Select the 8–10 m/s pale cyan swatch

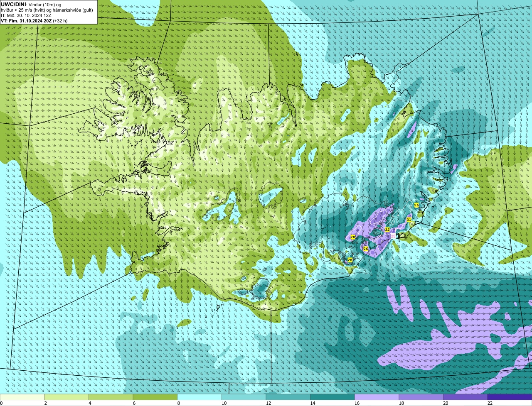(x=199, y=397)
